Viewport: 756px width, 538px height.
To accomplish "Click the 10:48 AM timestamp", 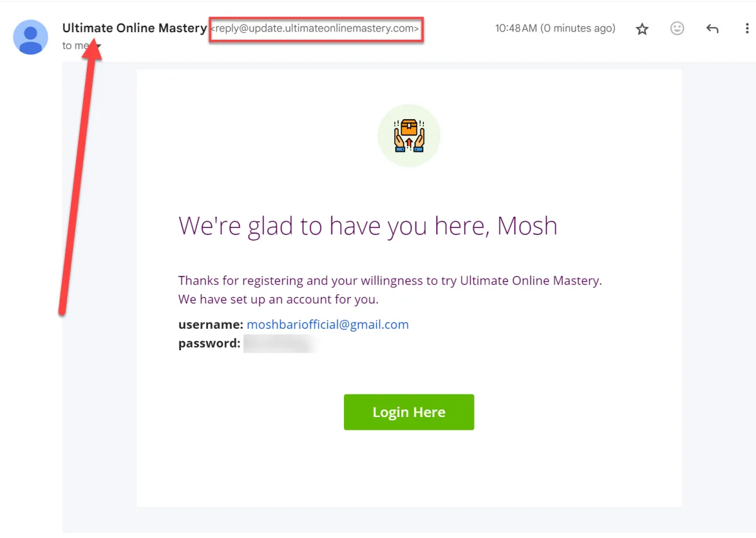I will coord(555,28).
